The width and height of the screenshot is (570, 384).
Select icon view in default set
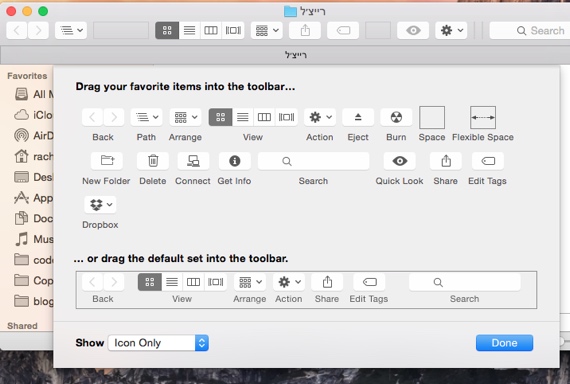(x=150, y=282)
